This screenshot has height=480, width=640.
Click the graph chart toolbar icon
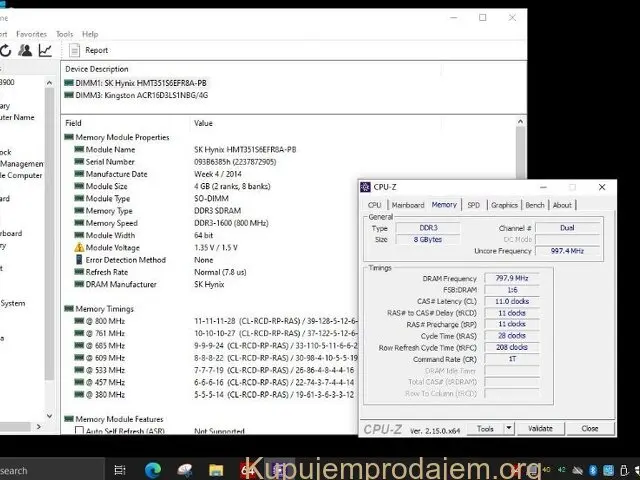pos(46,50)
